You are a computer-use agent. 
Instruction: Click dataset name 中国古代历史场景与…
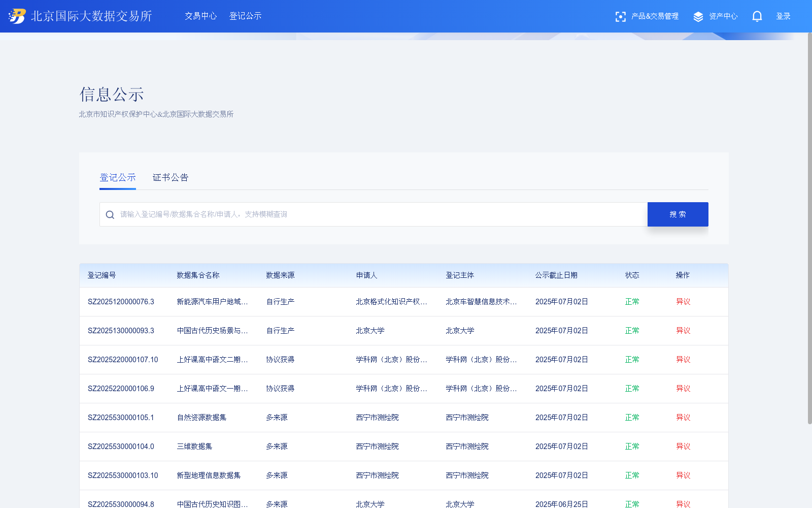click(x=212, y=331)
